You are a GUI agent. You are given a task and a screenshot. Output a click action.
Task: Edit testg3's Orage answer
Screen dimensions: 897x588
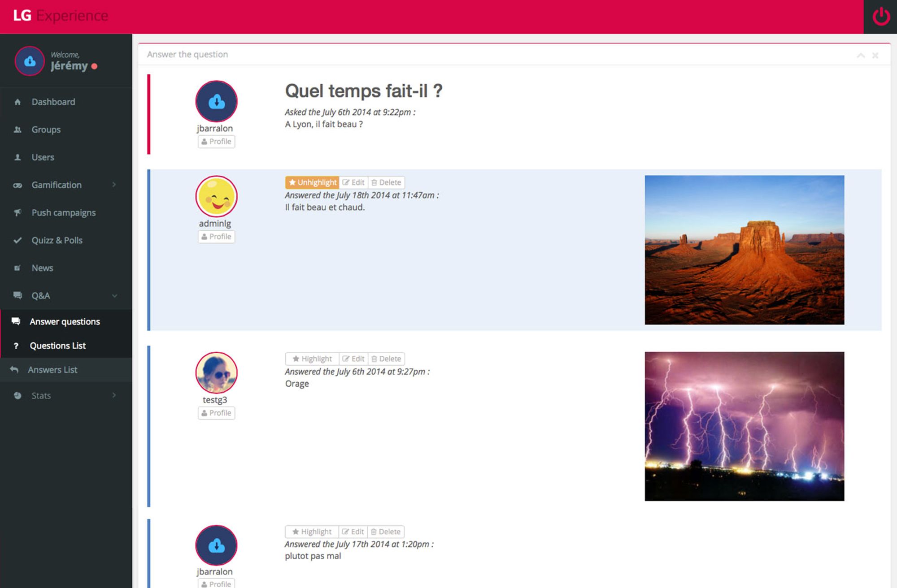[353, 359]
